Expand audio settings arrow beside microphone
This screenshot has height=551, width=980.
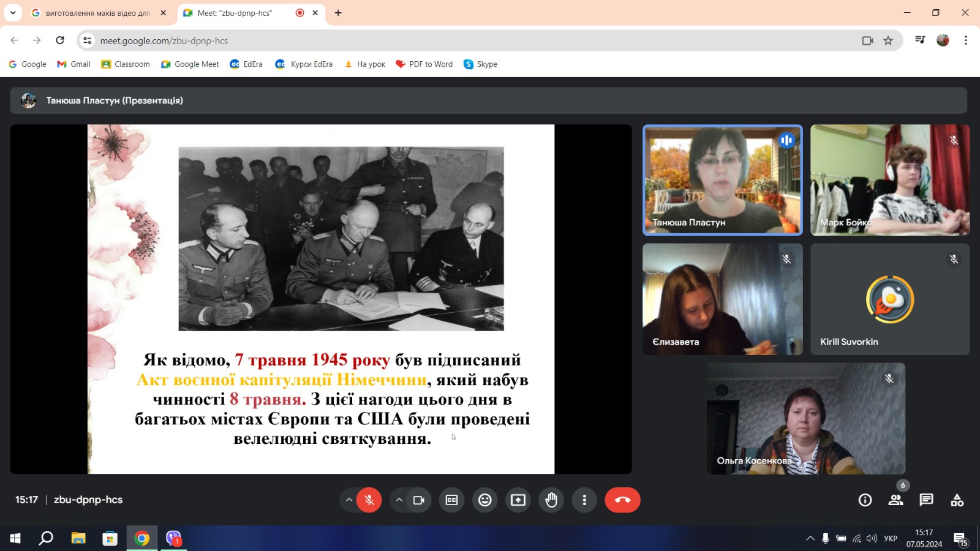tap(349, 500)
